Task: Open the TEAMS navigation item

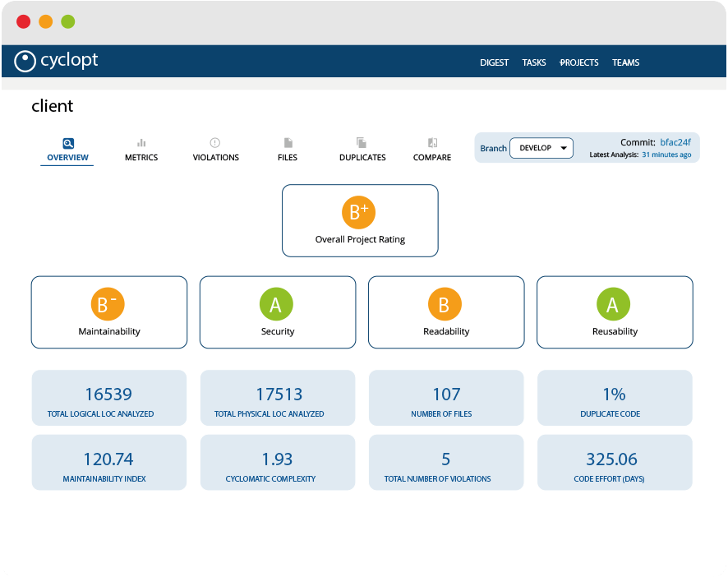Action: tap(626, 62)
